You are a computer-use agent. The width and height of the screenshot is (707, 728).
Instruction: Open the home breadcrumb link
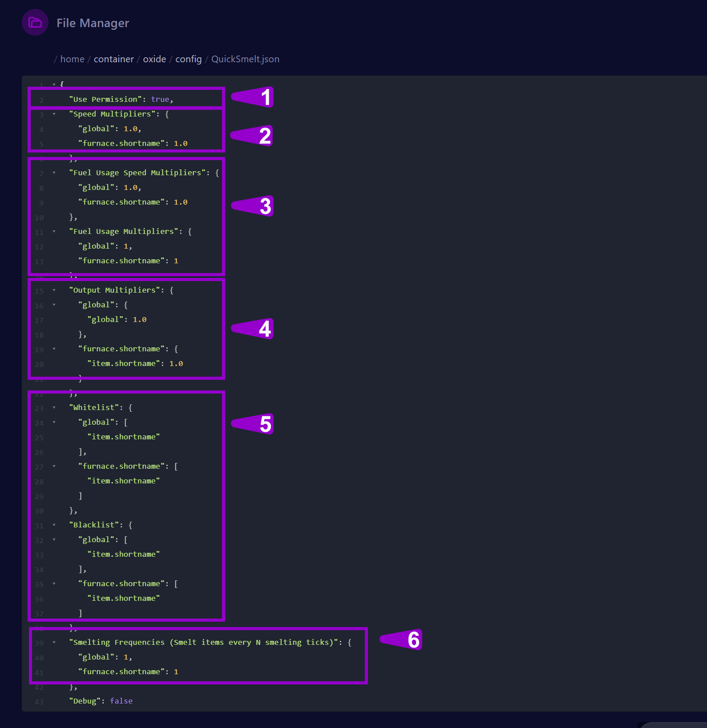pos(72,59)
